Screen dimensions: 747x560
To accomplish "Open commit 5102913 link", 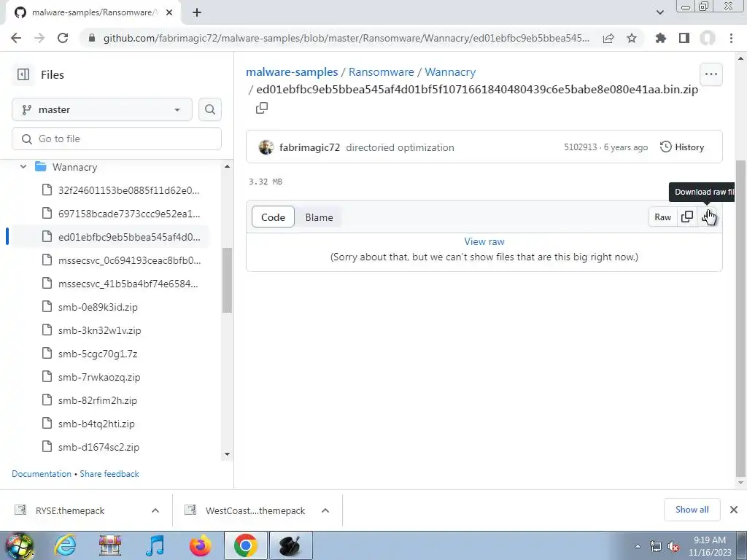I will (x=580, y=147).
